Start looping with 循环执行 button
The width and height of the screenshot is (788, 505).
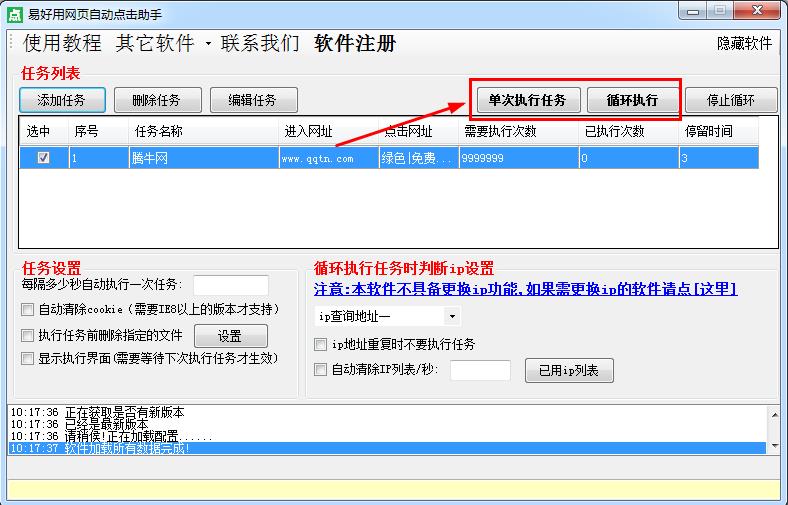click(632, 100)
